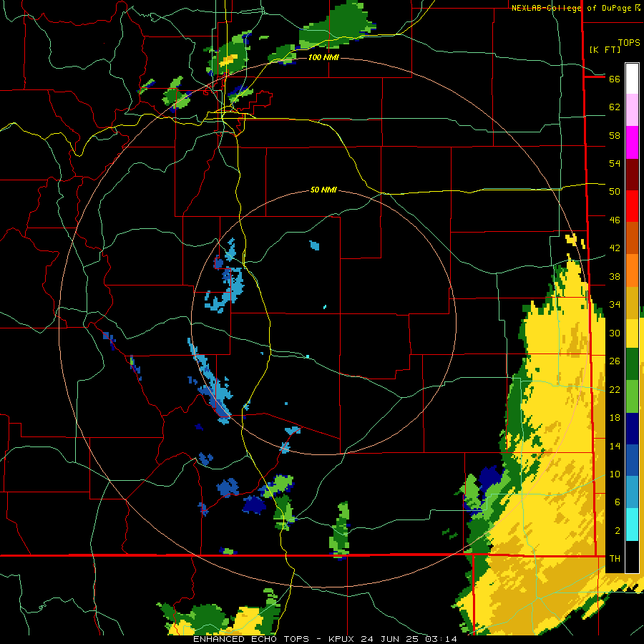Click the legend value 66
This screenshot has height=644, width=644.
(615, 79)
